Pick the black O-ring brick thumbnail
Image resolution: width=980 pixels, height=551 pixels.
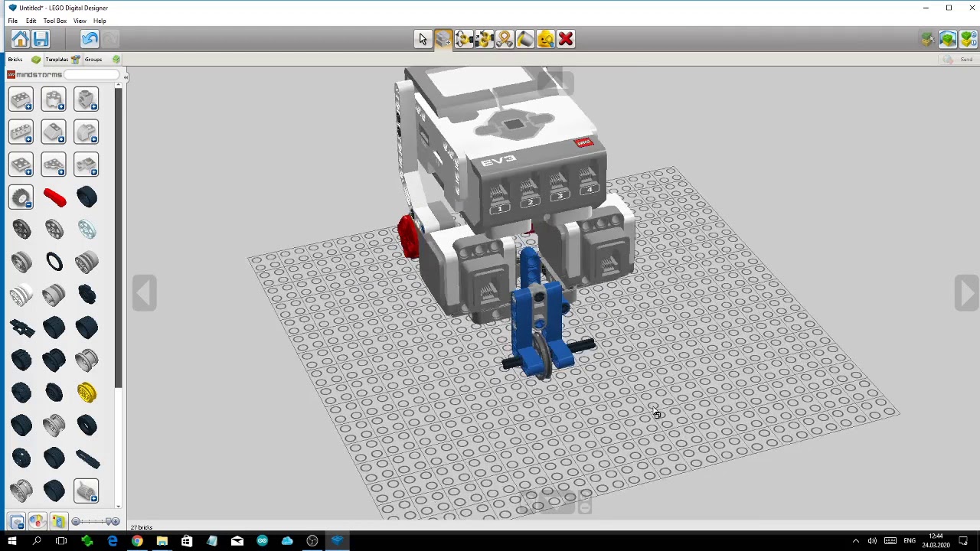pos(54,262)
